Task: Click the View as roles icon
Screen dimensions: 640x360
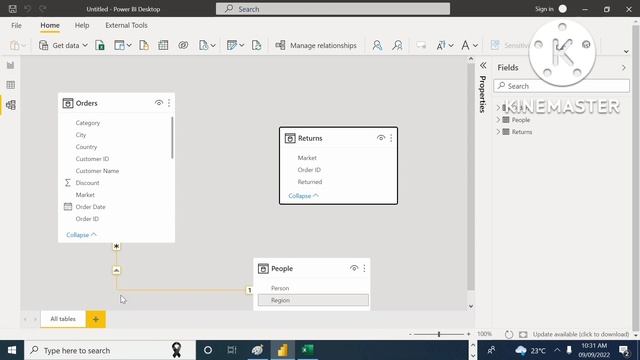Action: pos(397,45)
